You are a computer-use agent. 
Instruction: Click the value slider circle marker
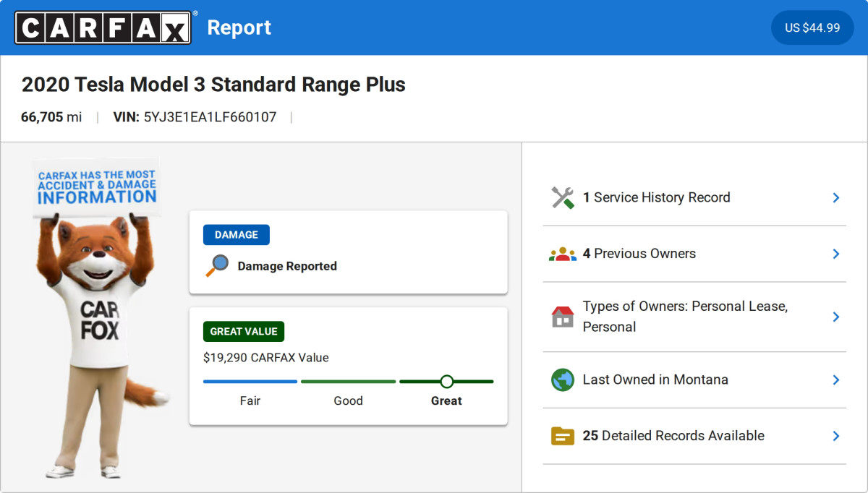point(446,381)
